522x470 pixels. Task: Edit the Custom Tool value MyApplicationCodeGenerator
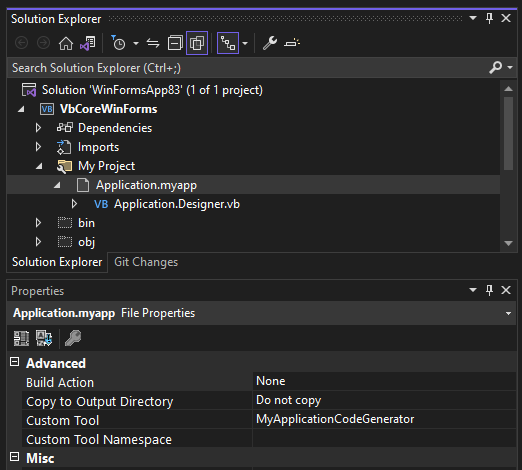pos(384,419)
